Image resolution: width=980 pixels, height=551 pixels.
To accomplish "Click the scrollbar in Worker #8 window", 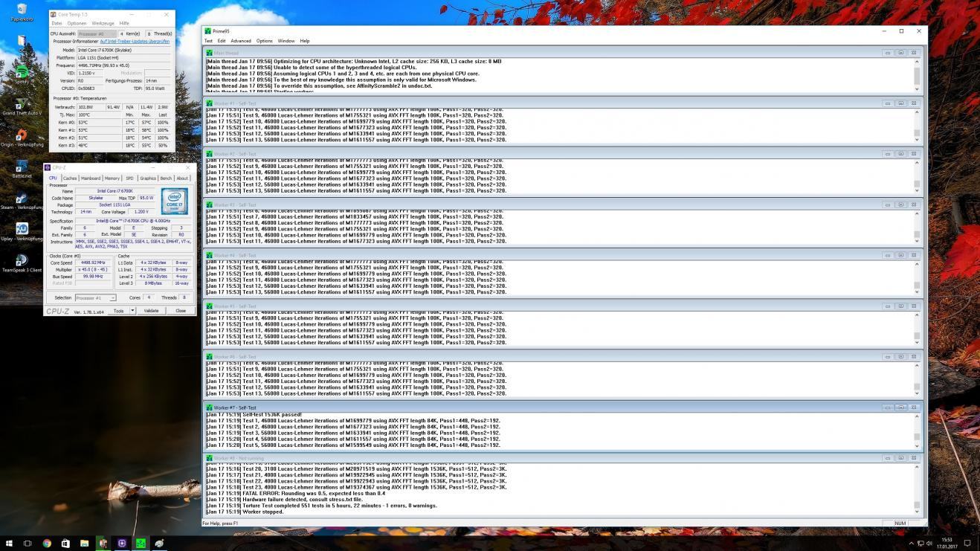I will coord(917,489).
